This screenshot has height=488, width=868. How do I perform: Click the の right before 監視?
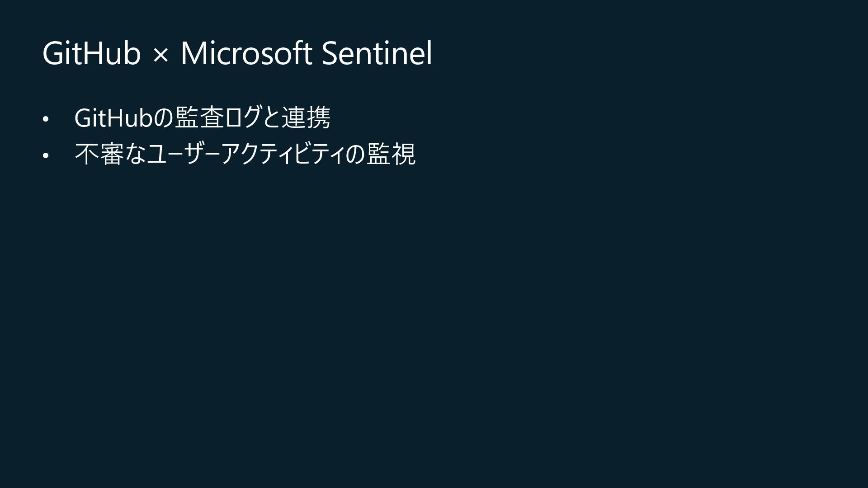pyautogui.click(x=355, y=154)
